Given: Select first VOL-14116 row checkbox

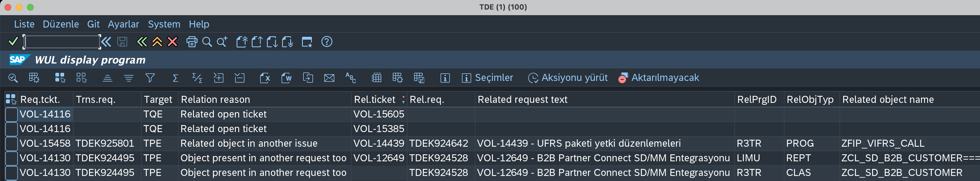Looking at the screenshot, I should pos(12,114).
